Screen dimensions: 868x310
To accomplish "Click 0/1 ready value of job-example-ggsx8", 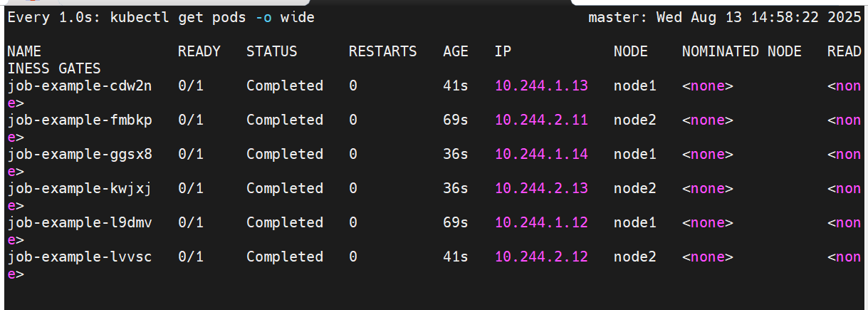I will click(191, 155).
